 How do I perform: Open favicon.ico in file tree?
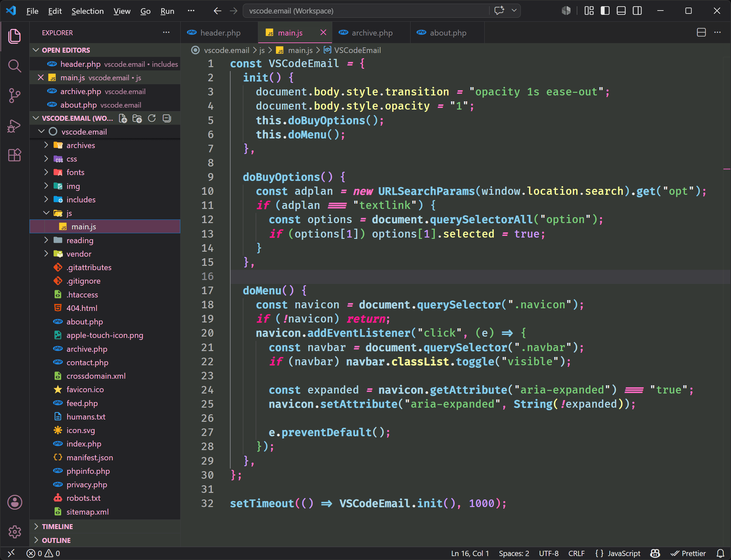tap(105, 390)
